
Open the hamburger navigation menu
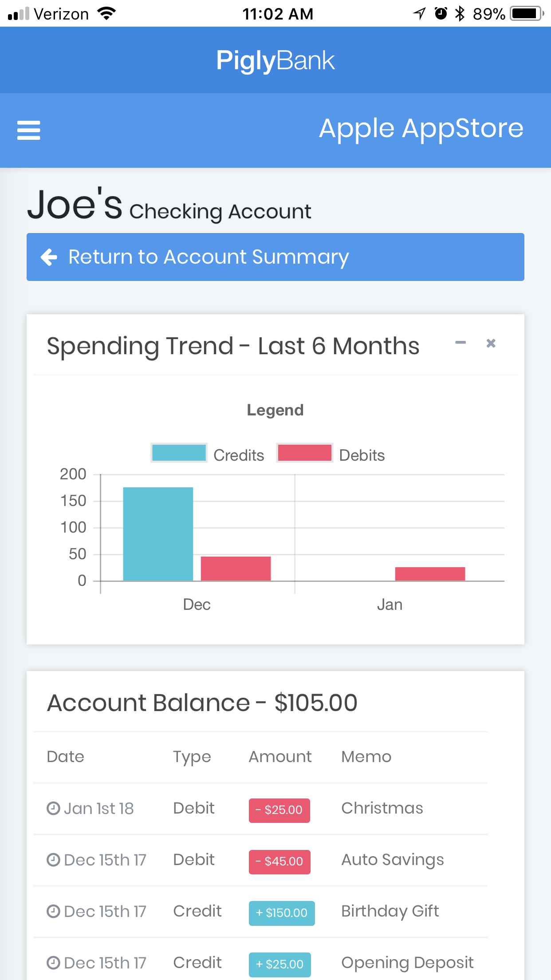29,130
